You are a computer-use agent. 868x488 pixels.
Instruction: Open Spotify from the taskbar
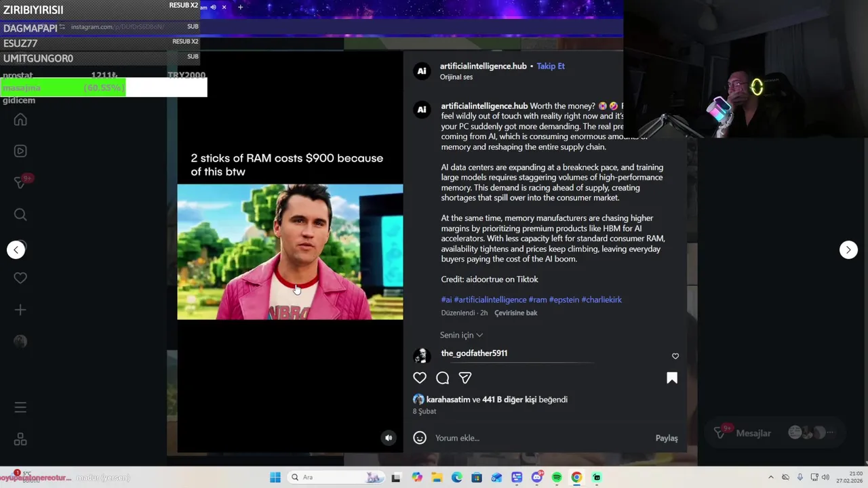[x=557, y=477]
